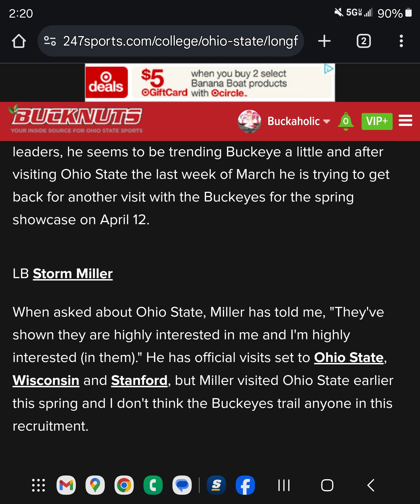This screenshot has width=420, height=504.
Task: Launch Gmail from the taskbar
Action: pyautogui.click(x=66, y=485)
